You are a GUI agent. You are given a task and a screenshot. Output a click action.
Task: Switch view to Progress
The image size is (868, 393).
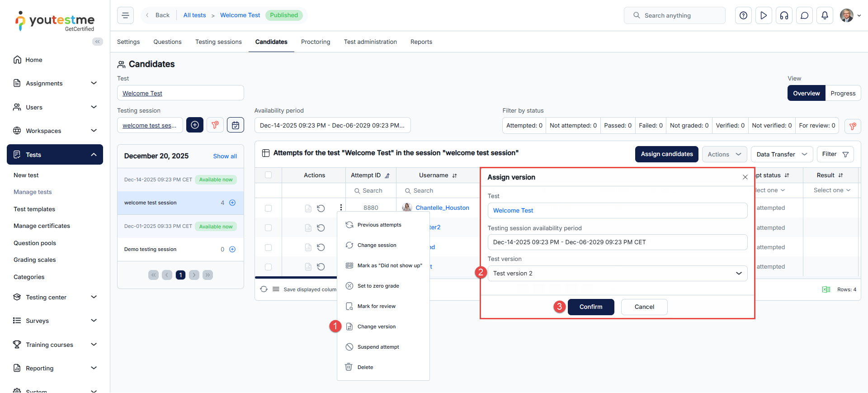coord(843,93)
